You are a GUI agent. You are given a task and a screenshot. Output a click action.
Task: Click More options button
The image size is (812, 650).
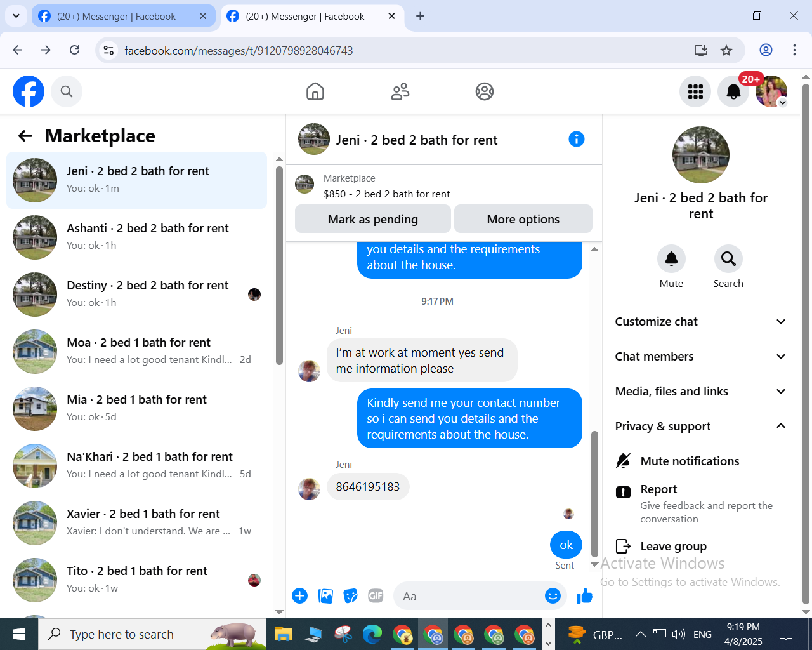click(523, 219)
